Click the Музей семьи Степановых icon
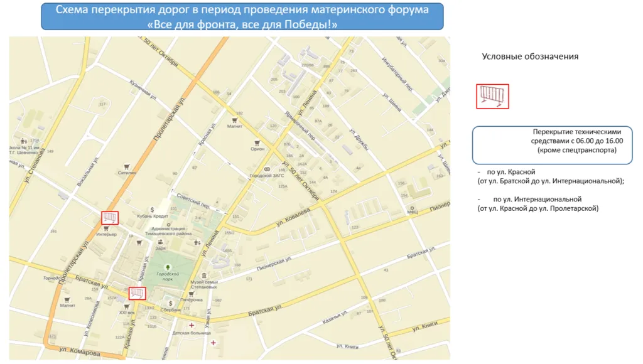 (x=203, y=276)
